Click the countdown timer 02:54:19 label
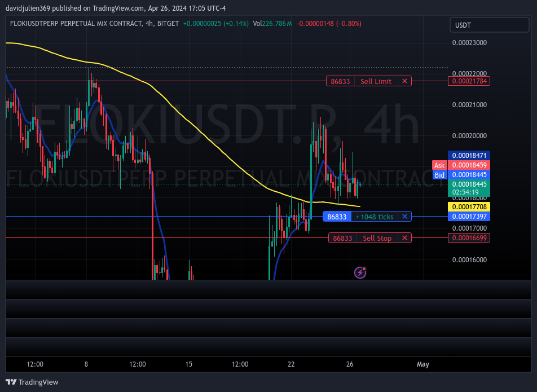The height and width of the screenshot is (392, 537). click(x=465, y=192)
